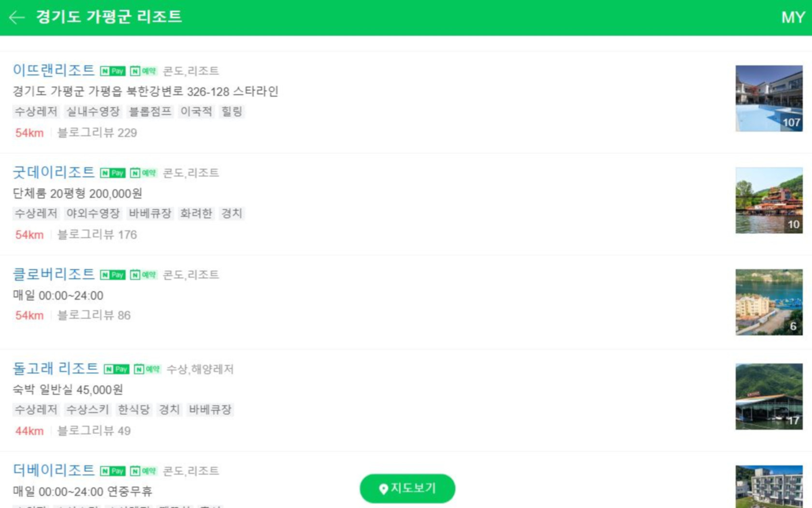812x508 pixels.
Task: Click N 예약 badge next to 더베이리조트
Action: pyautogui.click(x=144, y=471)
